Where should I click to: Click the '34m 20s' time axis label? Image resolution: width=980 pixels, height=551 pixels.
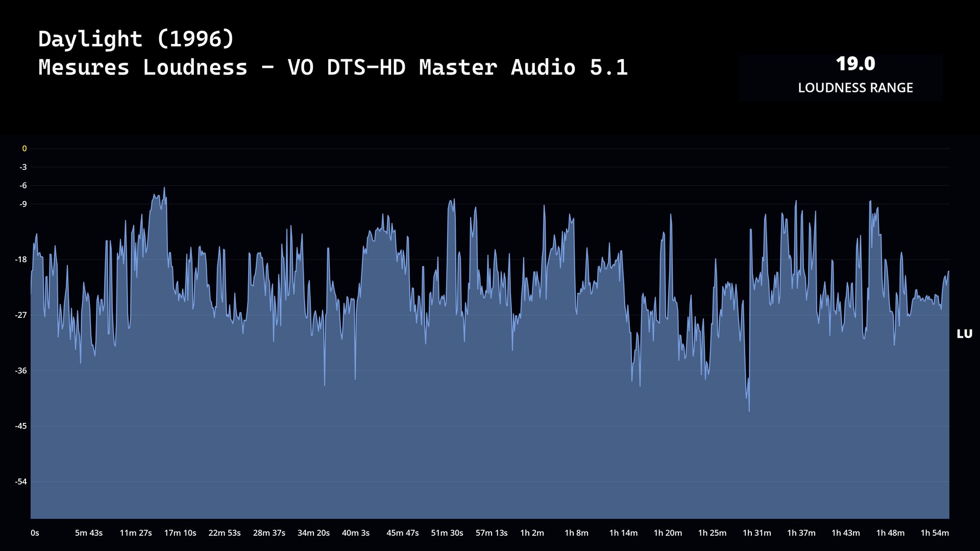[313, 533]
